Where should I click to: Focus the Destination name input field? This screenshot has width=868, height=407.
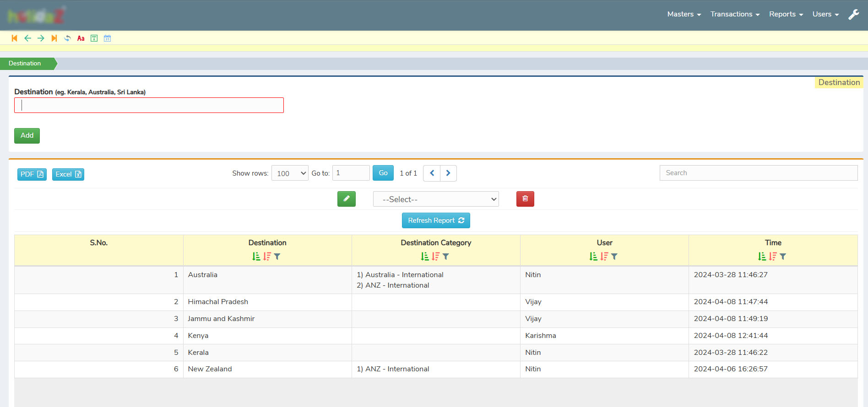point(149,105)
